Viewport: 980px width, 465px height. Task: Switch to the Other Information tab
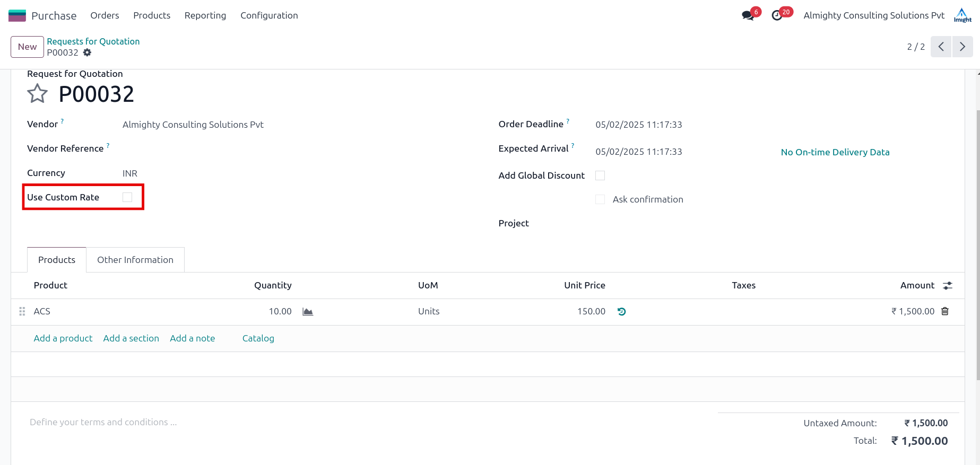tap(135, 260)
